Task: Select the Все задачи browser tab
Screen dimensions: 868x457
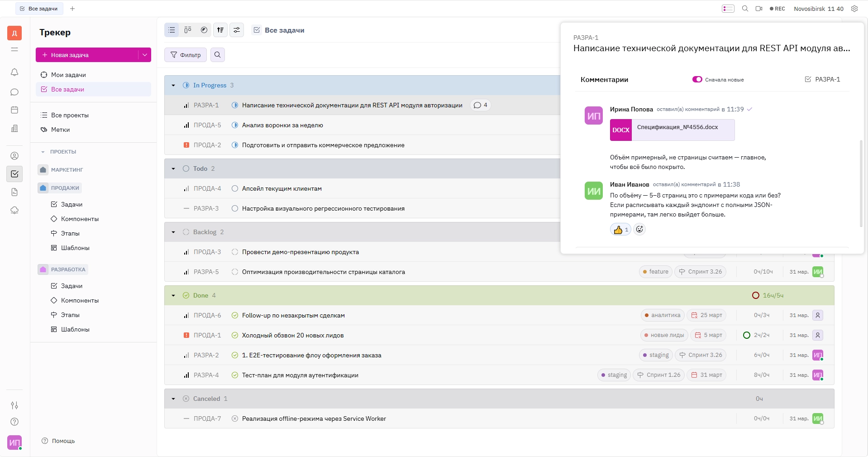Action: 39,9
